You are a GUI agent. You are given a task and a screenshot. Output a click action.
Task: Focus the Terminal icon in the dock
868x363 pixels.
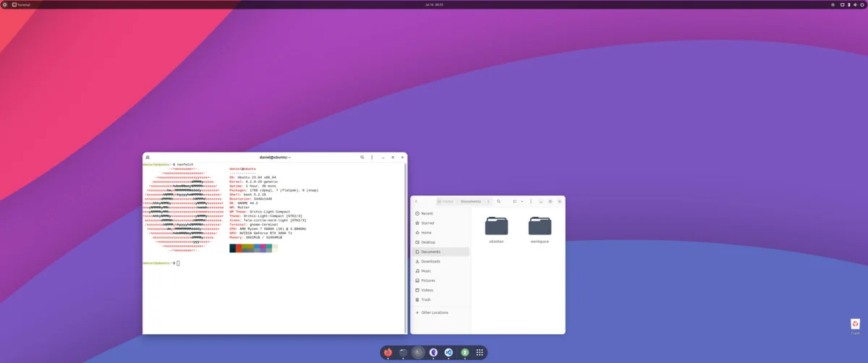point(419,352)
